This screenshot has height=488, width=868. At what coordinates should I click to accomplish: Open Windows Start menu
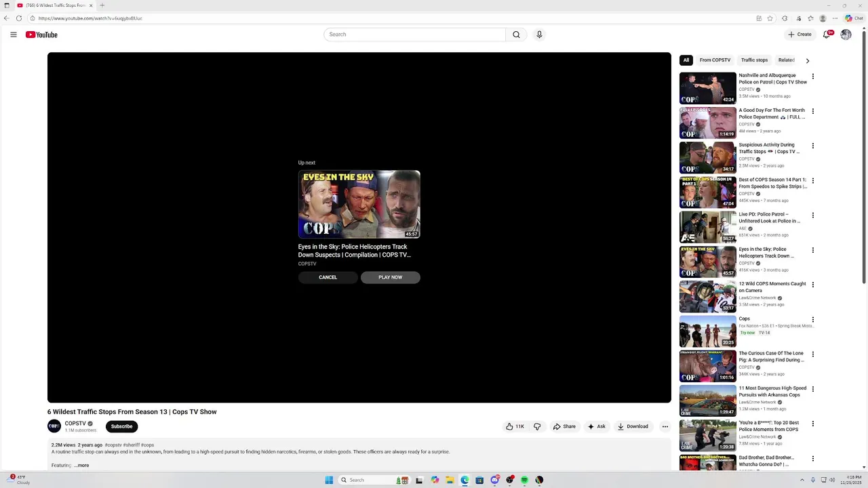click(329, 480)
